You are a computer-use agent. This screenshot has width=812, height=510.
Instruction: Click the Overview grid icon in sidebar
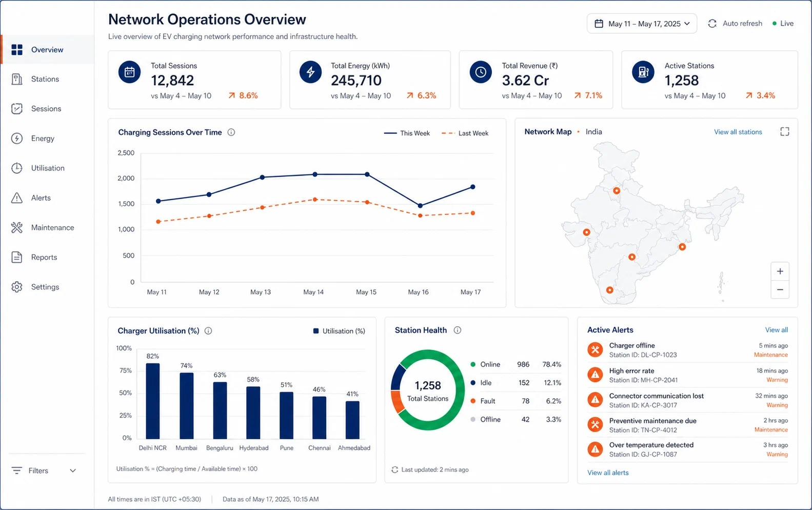coord(17,50)
